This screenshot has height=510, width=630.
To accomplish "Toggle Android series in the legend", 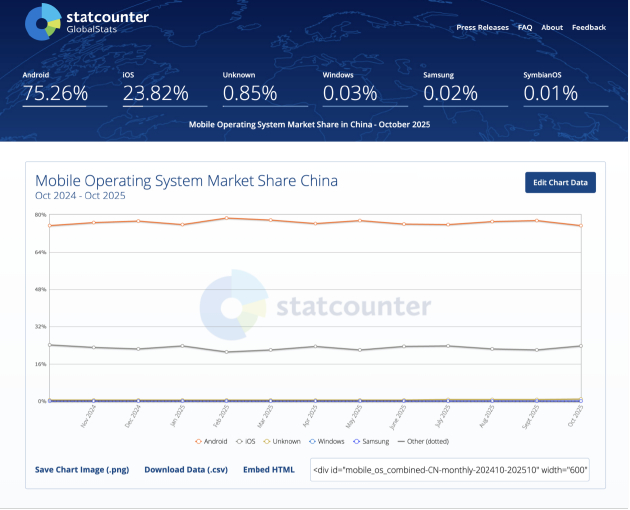I will pos(211,441).
